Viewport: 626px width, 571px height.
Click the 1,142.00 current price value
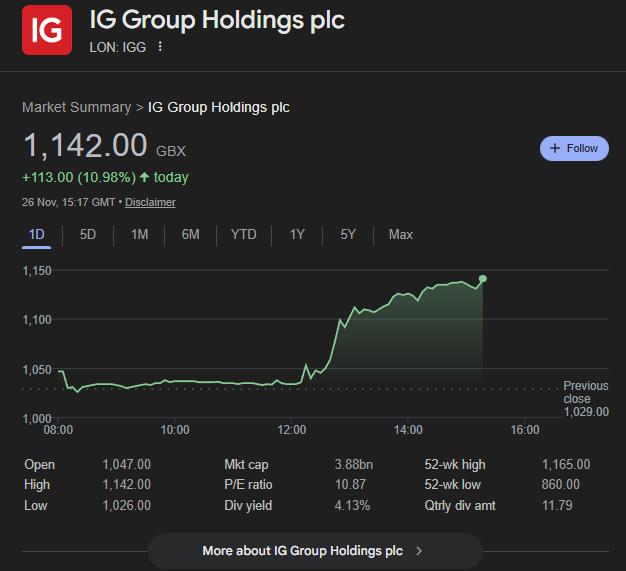coord(85,145)
